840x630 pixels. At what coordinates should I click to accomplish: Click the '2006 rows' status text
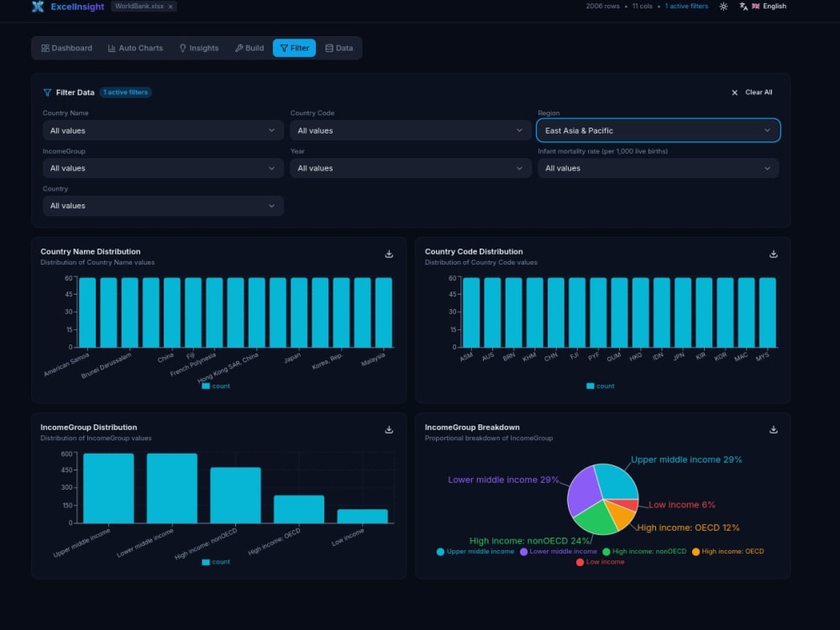click(602, 6)
